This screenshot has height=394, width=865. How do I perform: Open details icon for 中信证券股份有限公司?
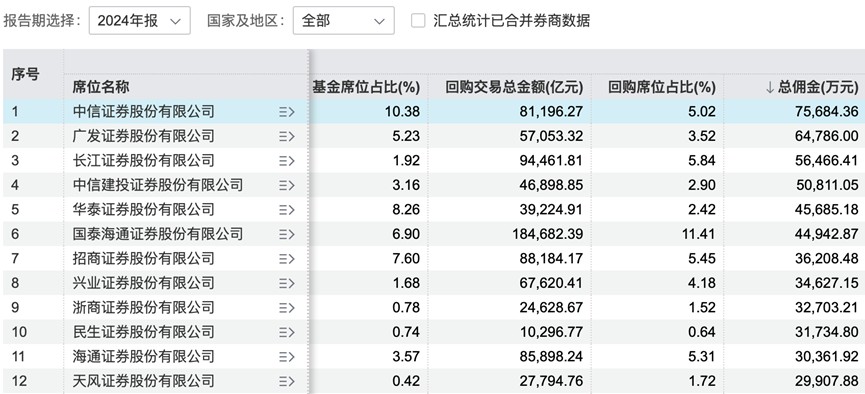tap(287, 112)
